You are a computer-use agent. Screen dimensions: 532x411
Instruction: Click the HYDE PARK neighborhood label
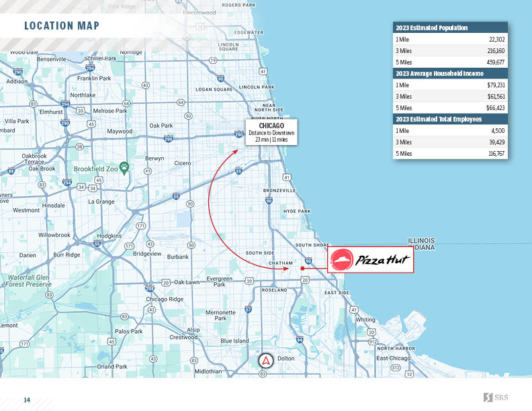tap(297, 212)
